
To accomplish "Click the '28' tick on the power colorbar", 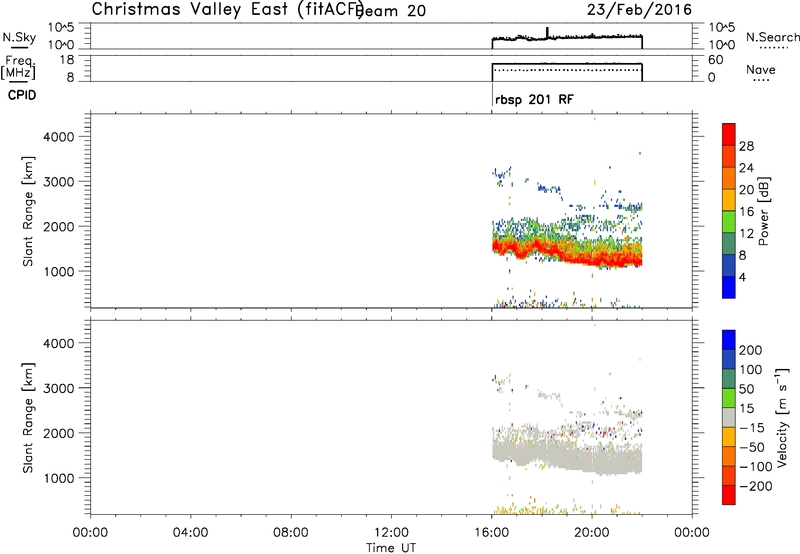I will pos(746,146).
